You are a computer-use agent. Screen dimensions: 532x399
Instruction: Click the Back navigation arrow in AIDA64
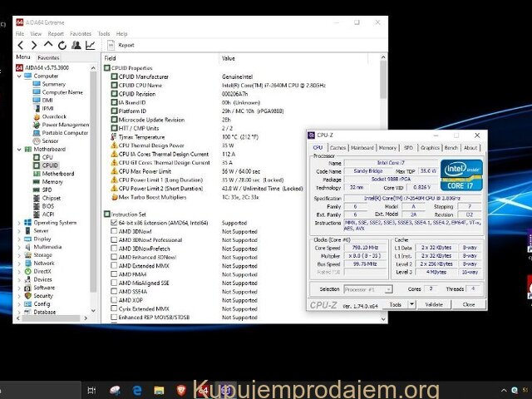(20, 45)
